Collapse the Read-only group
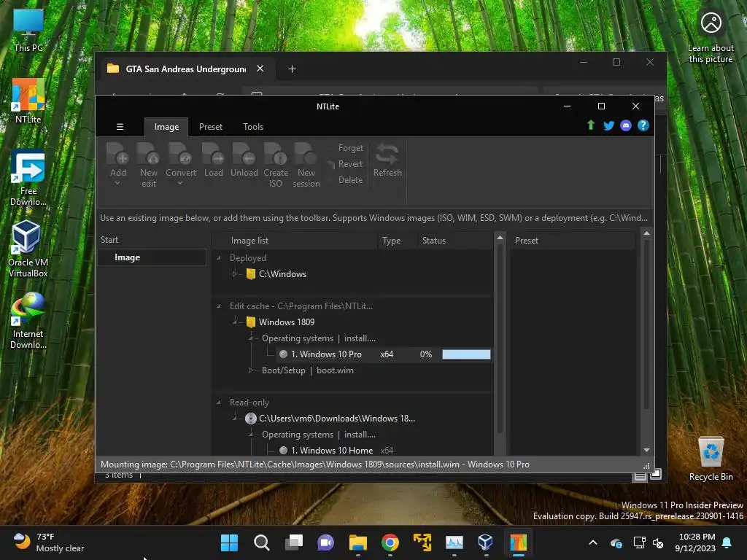This screenshot has width=747, height=560. coord(219,402)
